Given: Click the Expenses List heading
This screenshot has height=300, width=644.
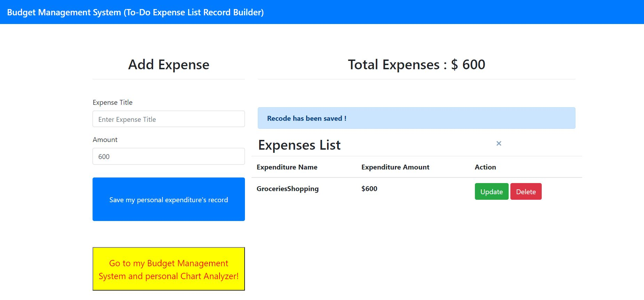Looking at the screenshot, I should coord(299,145).
